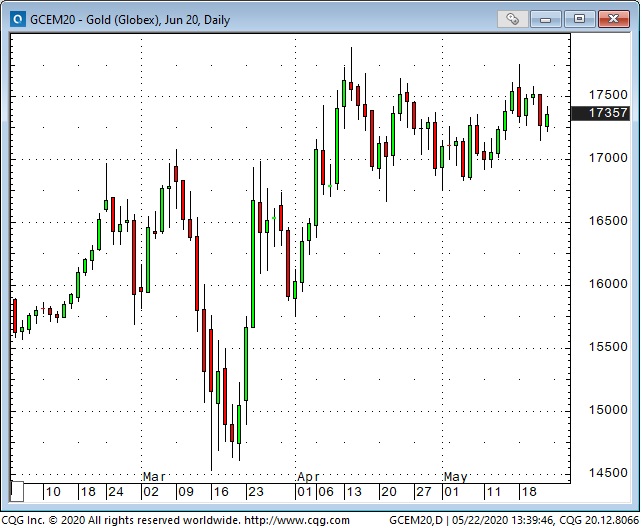The height and width of the screenshot is (528, 642).
Task: Click the current price label 17357
Action: [600, 113]
